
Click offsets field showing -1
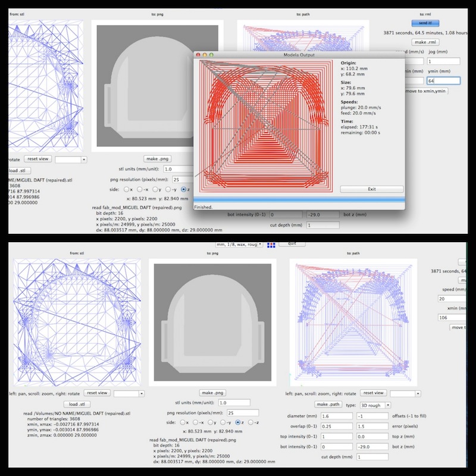coord(372,416)
